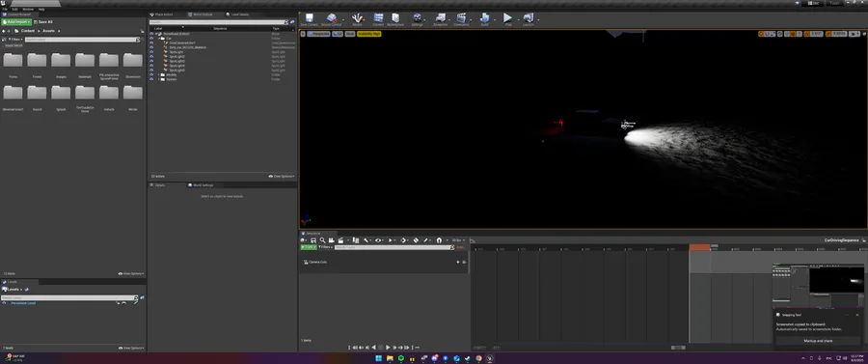Toggle Sequencer auto-key button
The image size is (868, 364).
(x=416, y=240)
